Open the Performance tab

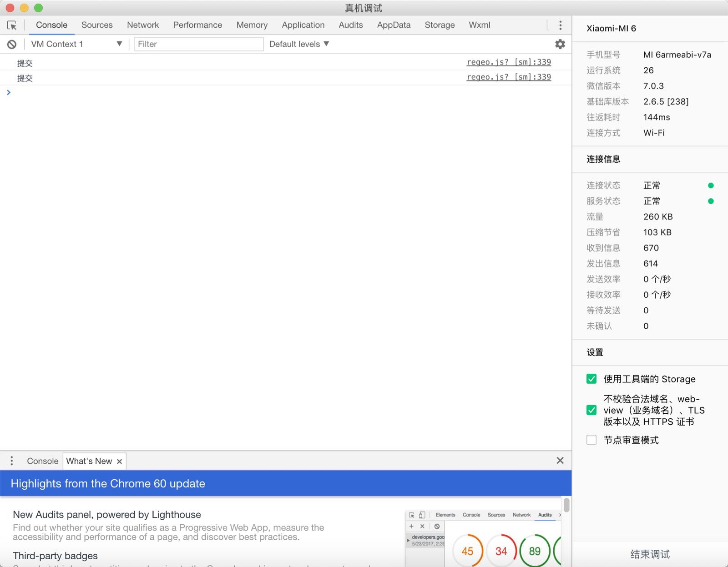click(197, 25)
